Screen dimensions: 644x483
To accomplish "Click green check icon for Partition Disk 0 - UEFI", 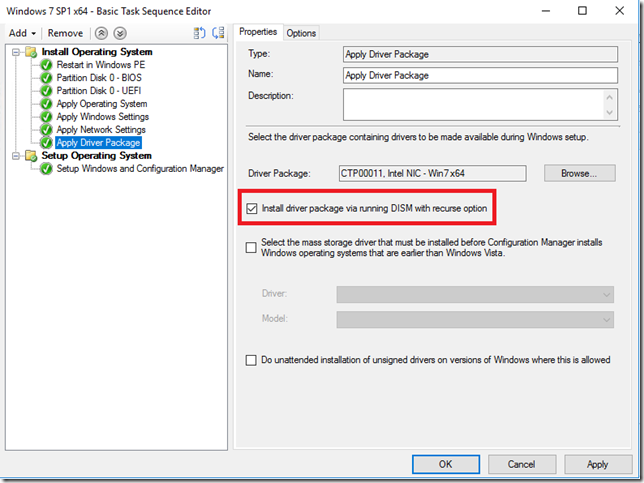I will (46, 91).
